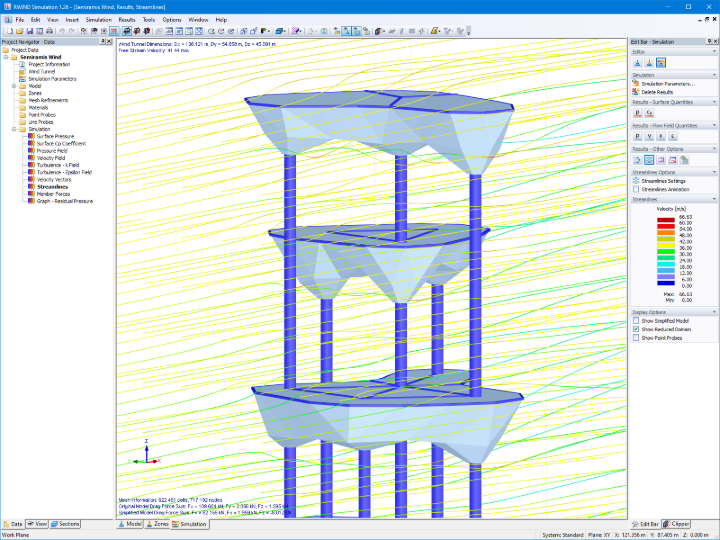Close the Project Navigator panel

click(109, 41)
